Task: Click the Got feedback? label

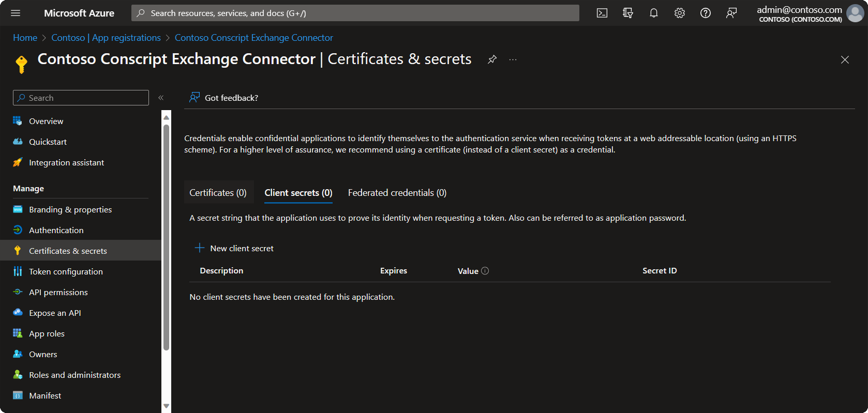Action: point(231,98)
